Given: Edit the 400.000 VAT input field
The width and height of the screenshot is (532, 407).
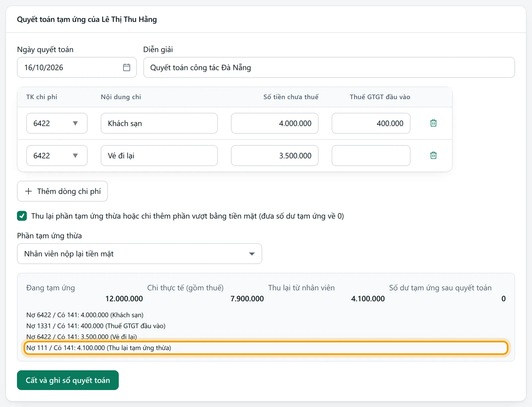Looking at the screenshot, I should point(371,123).
